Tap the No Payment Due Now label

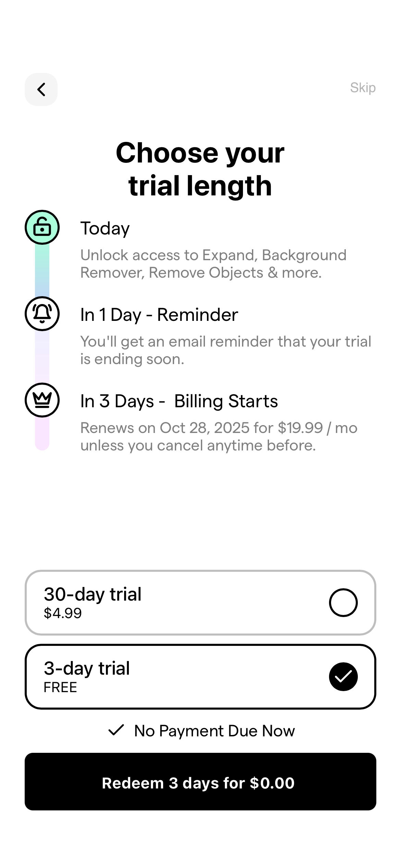click(x=214, y=731)
